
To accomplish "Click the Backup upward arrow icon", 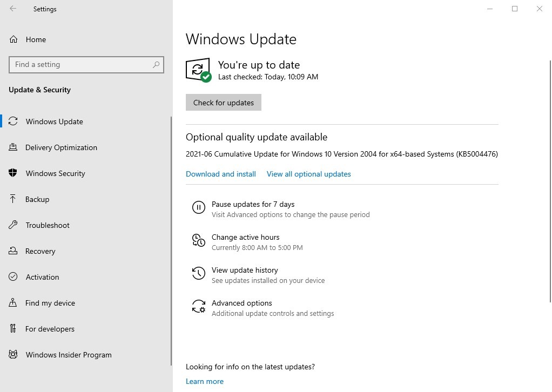I will (13, 199).
